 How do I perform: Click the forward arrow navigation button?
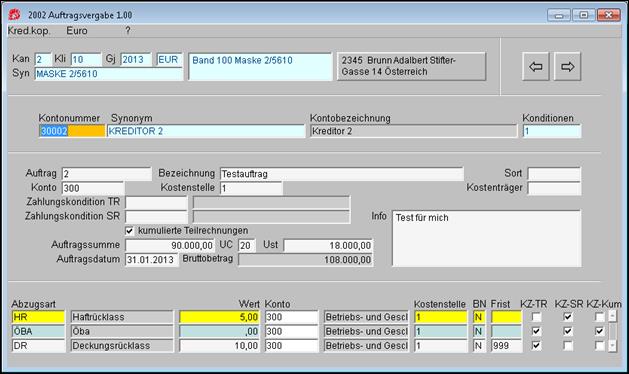[x=567, y=67]
